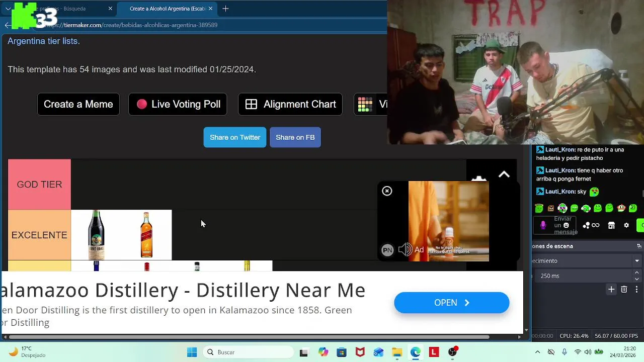The height and width of the screenshot is (362, 644).
Task: Close the Búsqueda browser tab
Action: click(110, 9)
